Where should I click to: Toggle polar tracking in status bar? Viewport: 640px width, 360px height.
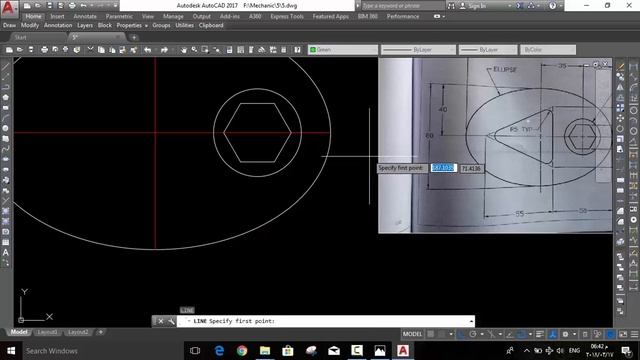point(473,334)
